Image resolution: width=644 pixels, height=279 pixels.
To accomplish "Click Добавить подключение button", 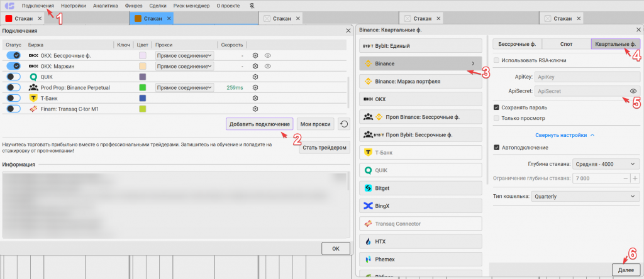I will click(260, 124).
